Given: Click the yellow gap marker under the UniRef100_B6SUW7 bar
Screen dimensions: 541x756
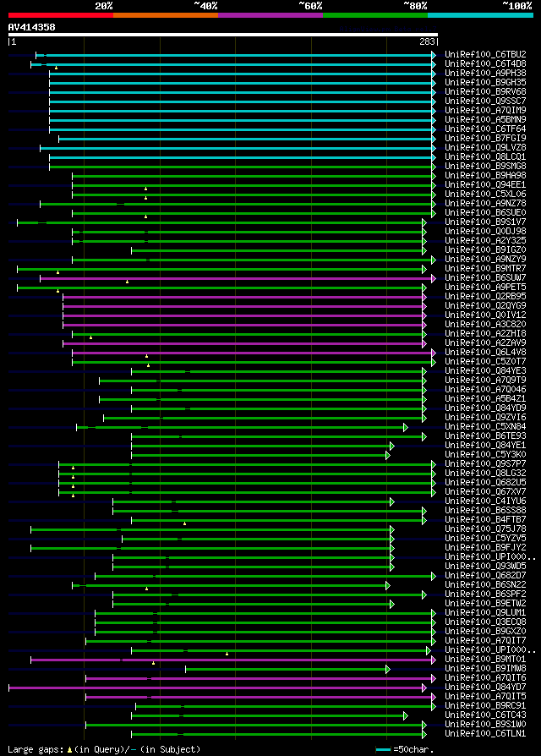Looking at the screenshot, I should coord(127,282).
